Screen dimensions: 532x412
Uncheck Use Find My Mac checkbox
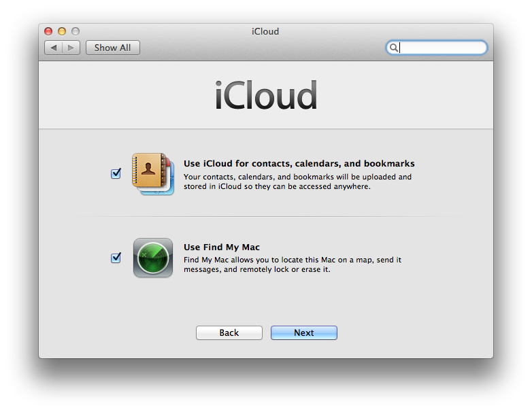pos(116,258)
